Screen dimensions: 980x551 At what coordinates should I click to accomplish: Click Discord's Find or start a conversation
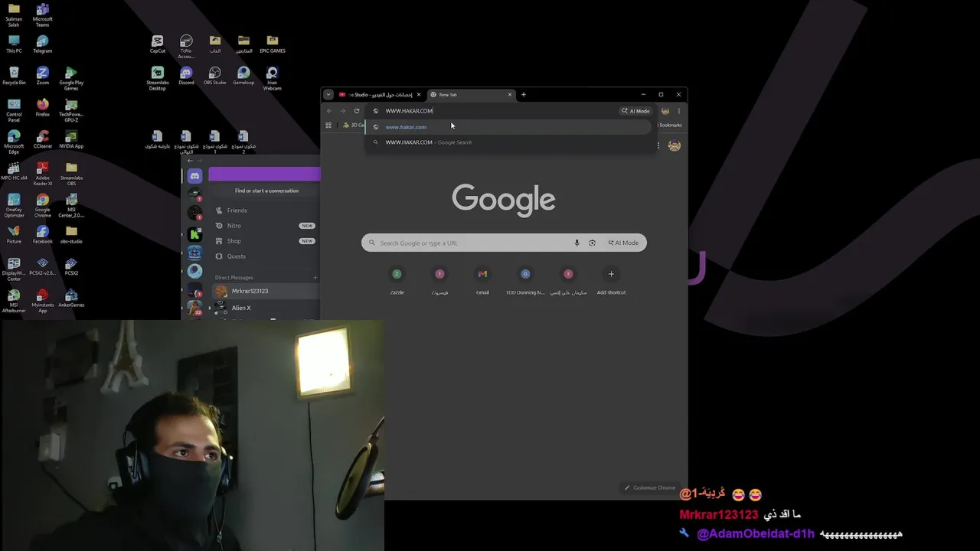(x=266, y=191)
